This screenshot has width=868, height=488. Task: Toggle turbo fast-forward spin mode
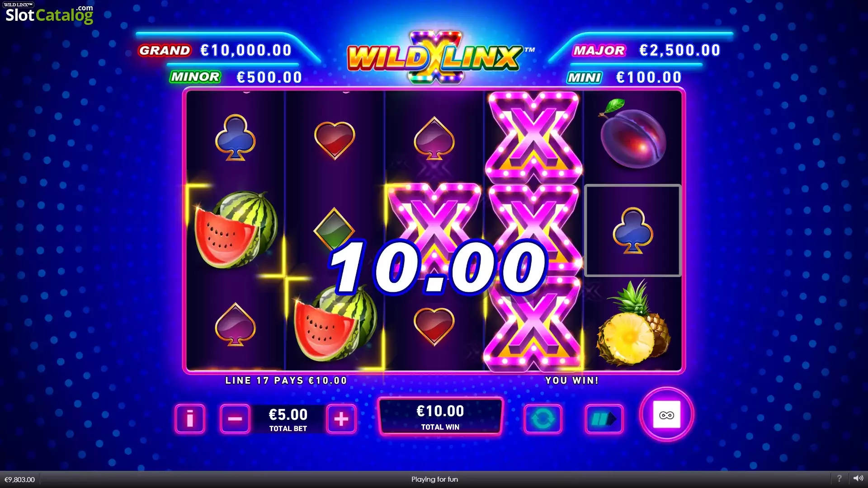point(604,419)
